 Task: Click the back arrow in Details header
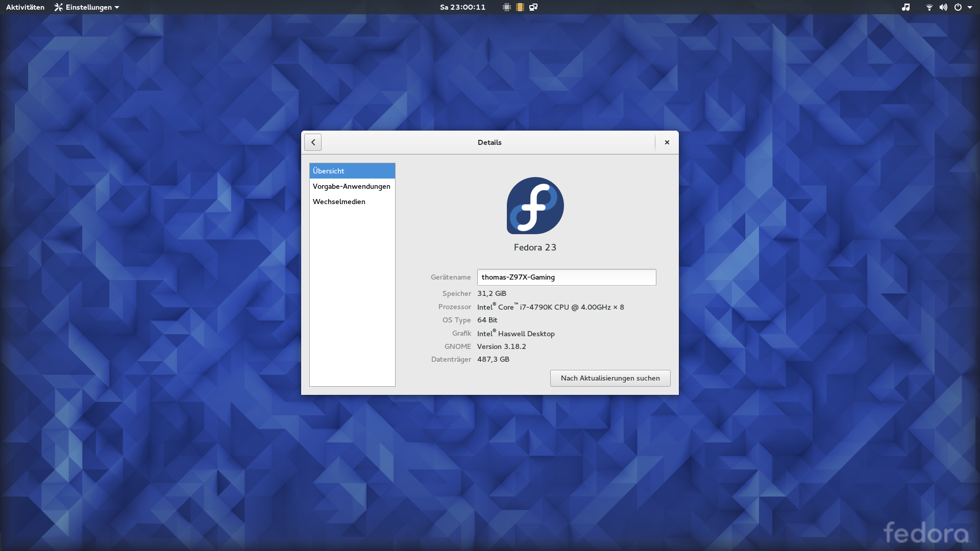coord(313,142)
